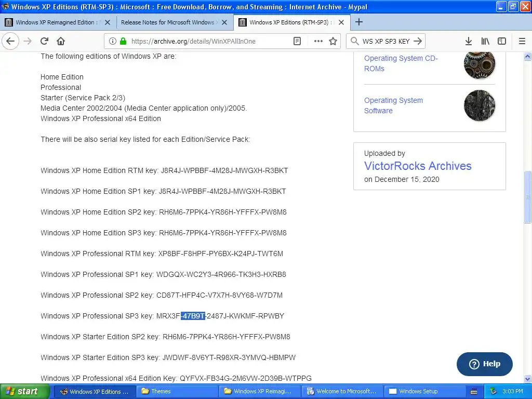Bookmark this page with the star
532x399 pixels.
(333, 41)
